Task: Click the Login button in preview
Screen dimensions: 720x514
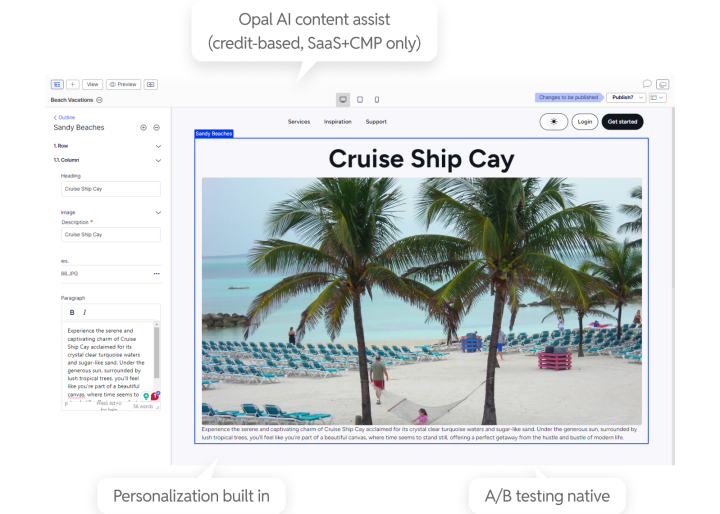Action: [x=585, y=122]
